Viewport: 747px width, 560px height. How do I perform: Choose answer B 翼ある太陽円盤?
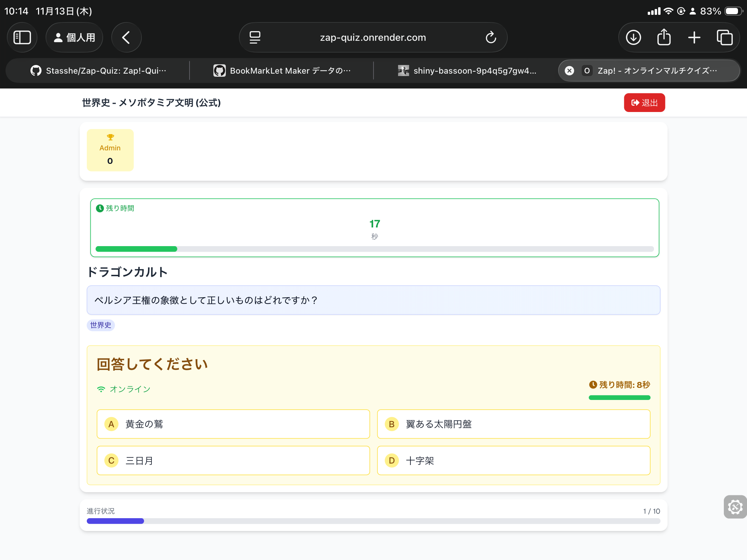tap(514, 424)
